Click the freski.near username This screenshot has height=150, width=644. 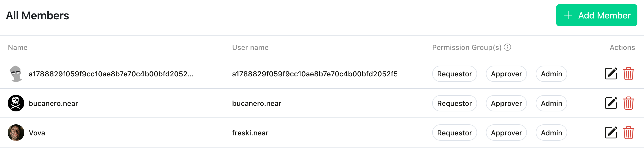tap(250, 133)
